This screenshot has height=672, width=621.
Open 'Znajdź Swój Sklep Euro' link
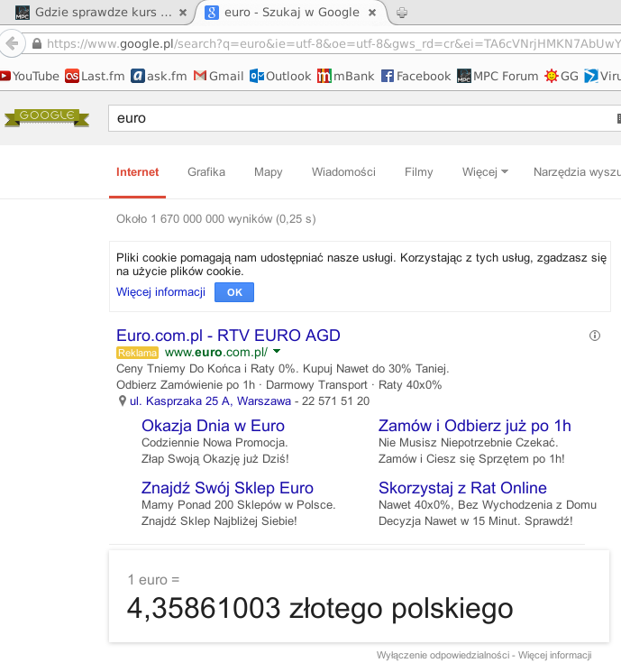point(227,488)
